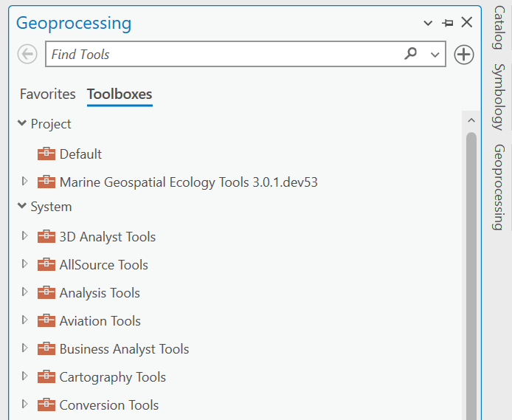
Task: Click the Project group heading text
Action: click(51, 125)
